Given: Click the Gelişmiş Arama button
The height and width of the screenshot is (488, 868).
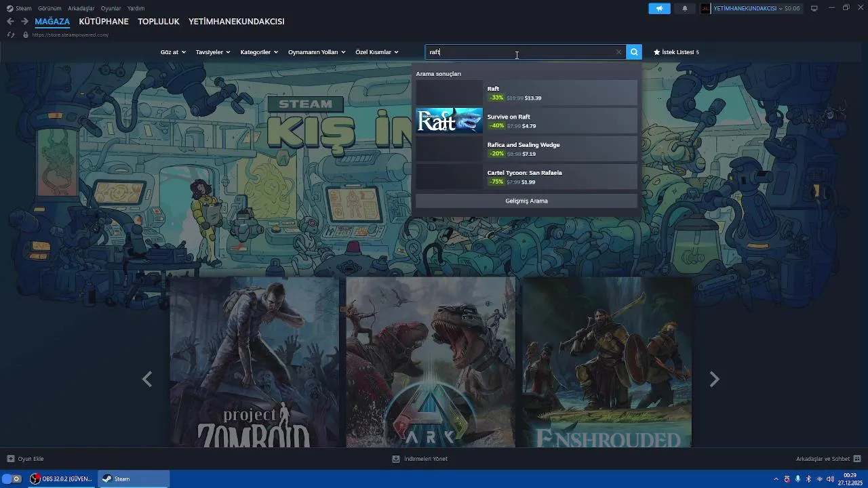Looking at the screenshot, I should pyautogui.click(x=526, y=201).
